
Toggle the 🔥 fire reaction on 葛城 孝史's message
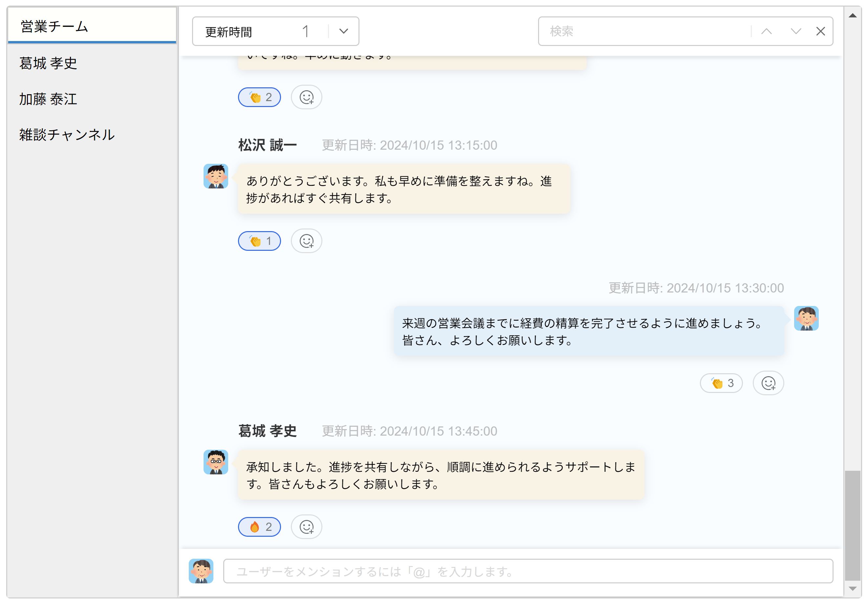[259, 527]
